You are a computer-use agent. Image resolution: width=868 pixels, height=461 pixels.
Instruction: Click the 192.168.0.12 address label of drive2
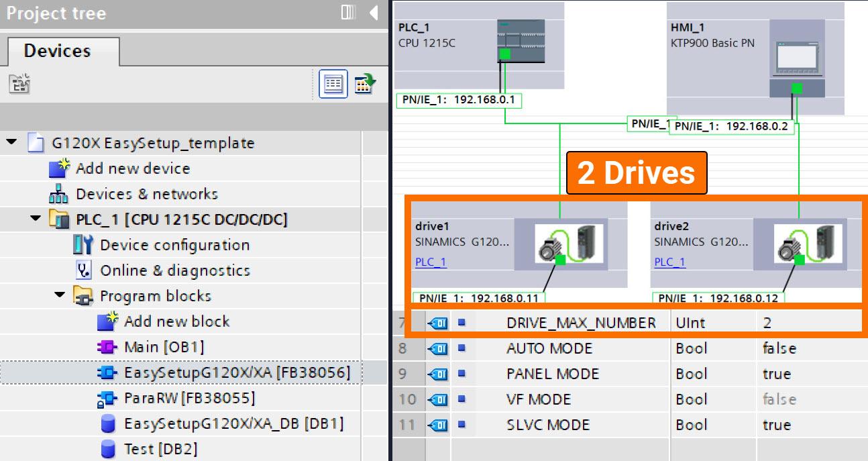pos(718,298)
